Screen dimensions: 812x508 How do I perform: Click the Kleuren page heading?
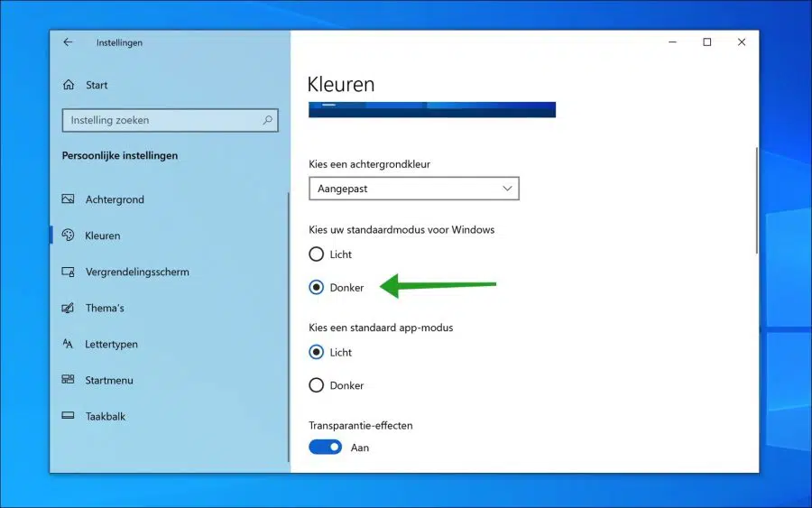coord(341,84)
